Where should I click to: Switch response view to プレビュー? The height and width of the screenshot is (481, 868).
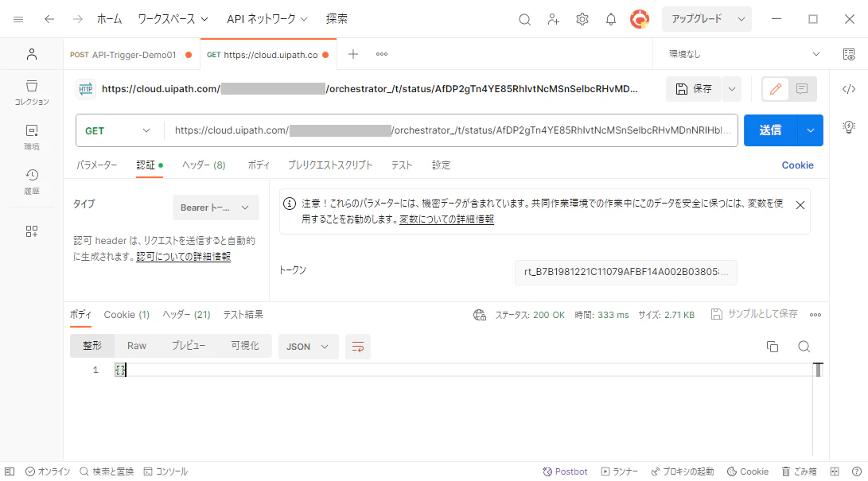pyautogui.click(x=189, y=346)
